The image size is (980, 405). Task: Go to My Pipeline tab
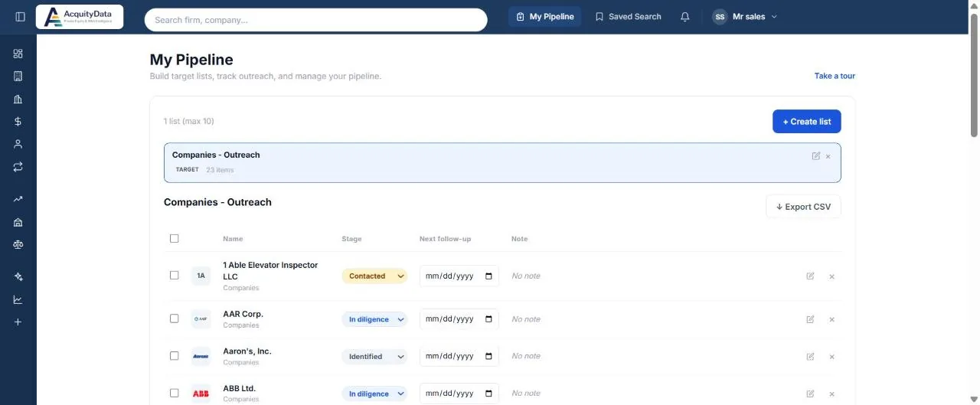pyautogui.click(x=544, y=17)
